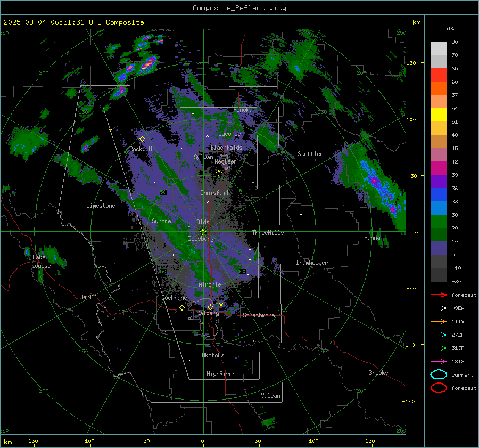Pick the magenta swatch in the dBZ scale
The height and width of the screenshot is (448, 479).
coord(439,168)
